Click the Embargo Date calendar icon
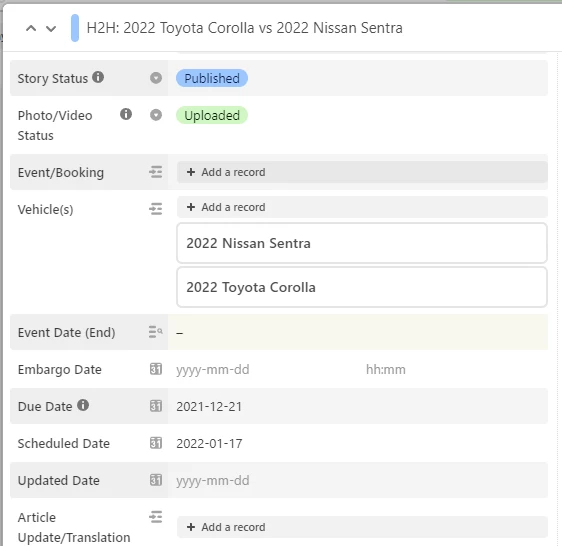Screen dimensions: 562x546 [156, 369]
